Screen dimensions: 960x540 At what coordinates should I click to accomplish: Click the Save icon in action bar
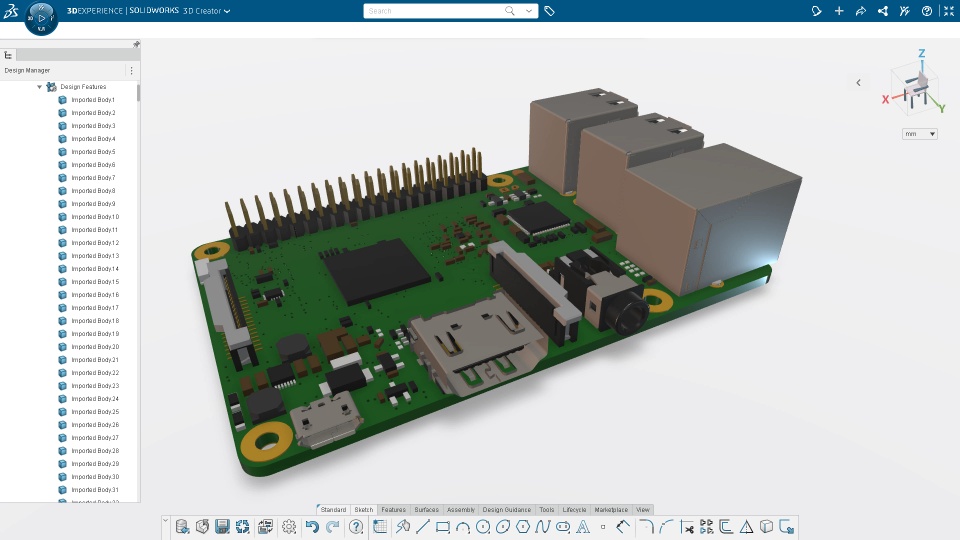click(x=222, y=527)
